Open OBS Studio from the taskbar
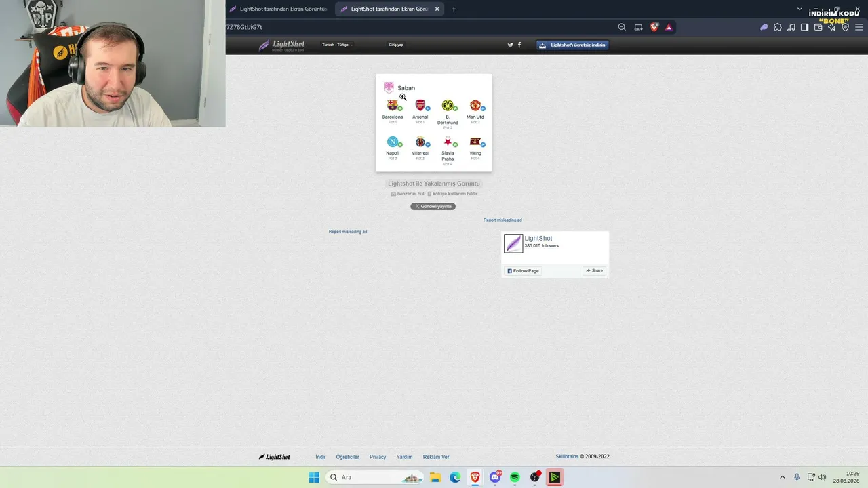 tap(535, 477)
